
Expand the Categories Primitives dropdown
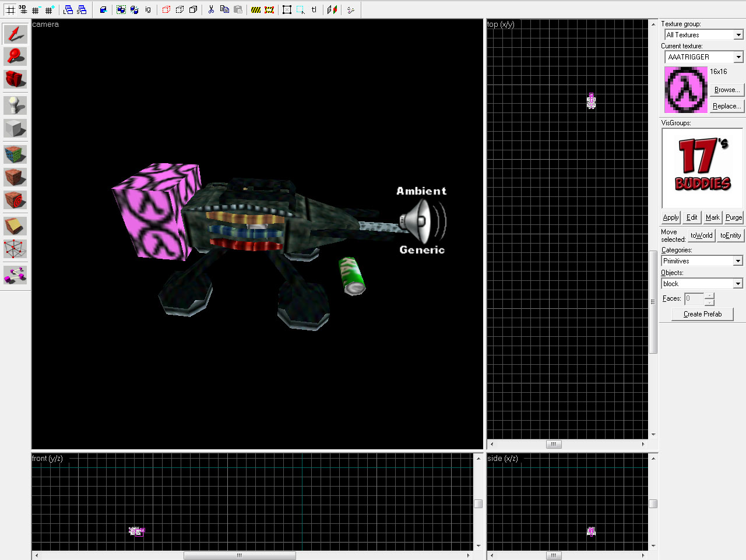(738, 261)
